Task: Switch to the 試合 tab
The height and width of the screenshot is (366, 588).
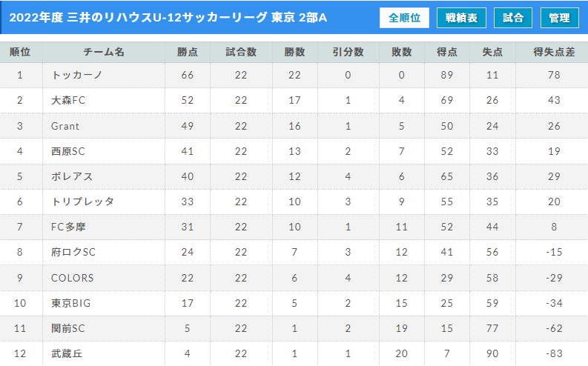Action: point(512,18)
